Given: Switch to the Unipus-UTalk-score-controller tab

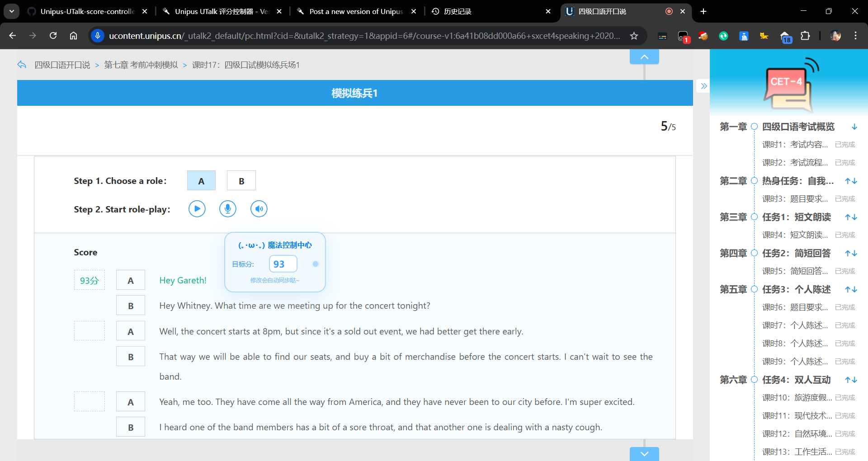Looking at the screenshot, I should pyautogui.click(x=87, y=11).
